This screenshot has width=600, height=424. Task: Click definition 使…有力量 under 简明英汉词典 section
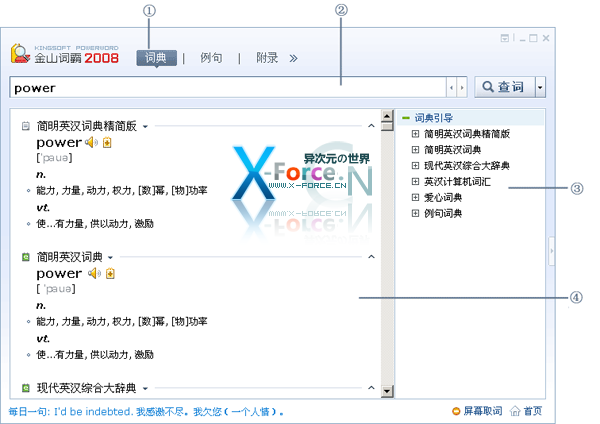click(x=95, y=354)
